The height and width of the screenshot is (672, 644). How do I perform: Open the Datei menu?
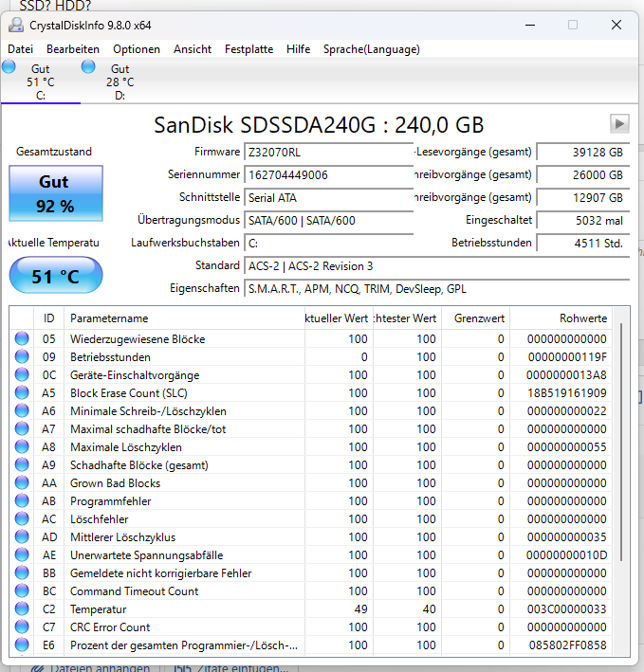[x=21, y=49]
